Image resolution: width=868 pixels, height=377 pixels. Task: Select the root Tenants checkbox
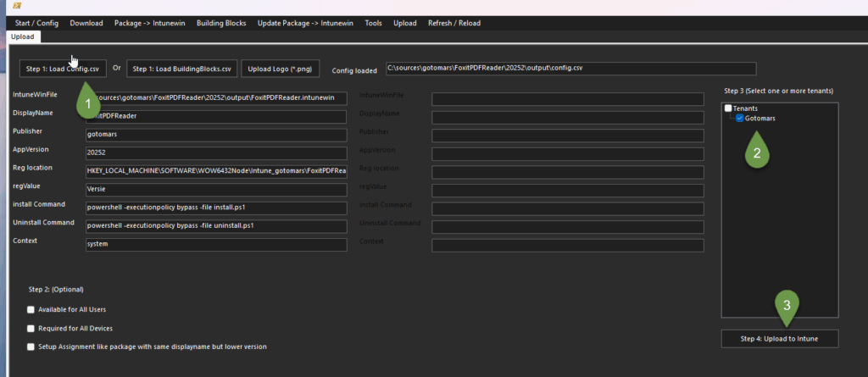[728, 108]
